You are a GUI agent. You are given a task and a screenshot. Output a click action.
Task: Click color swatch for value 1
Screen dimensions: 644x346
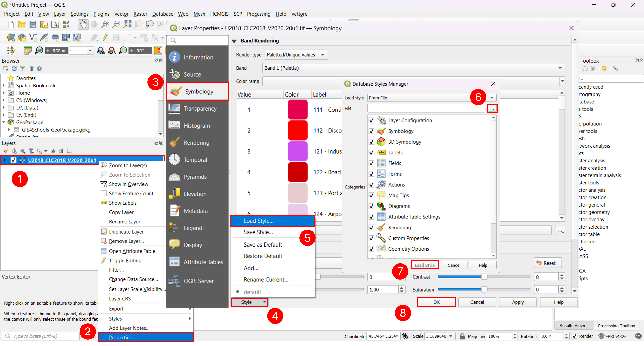tap(298, 110)
